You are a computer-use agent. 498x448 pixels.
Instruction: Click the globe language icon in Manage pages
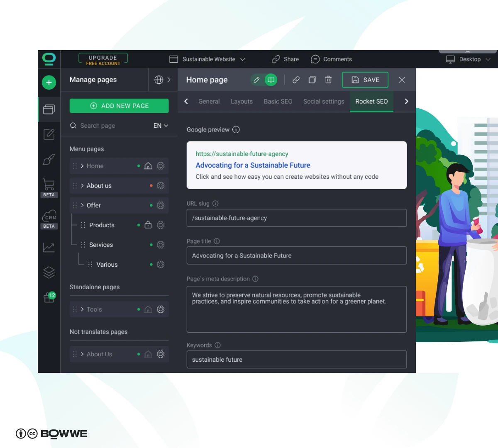point(159,80)
